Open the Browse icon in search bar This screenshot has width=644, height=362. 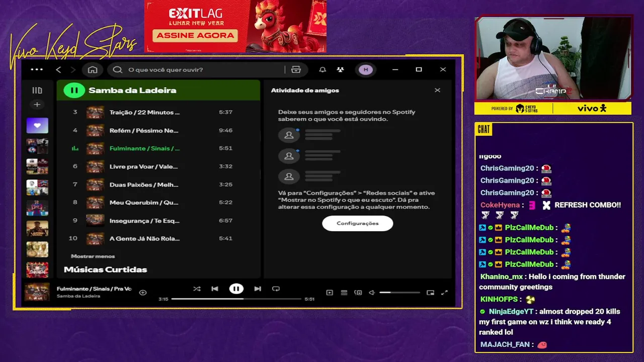coord(296,69)
